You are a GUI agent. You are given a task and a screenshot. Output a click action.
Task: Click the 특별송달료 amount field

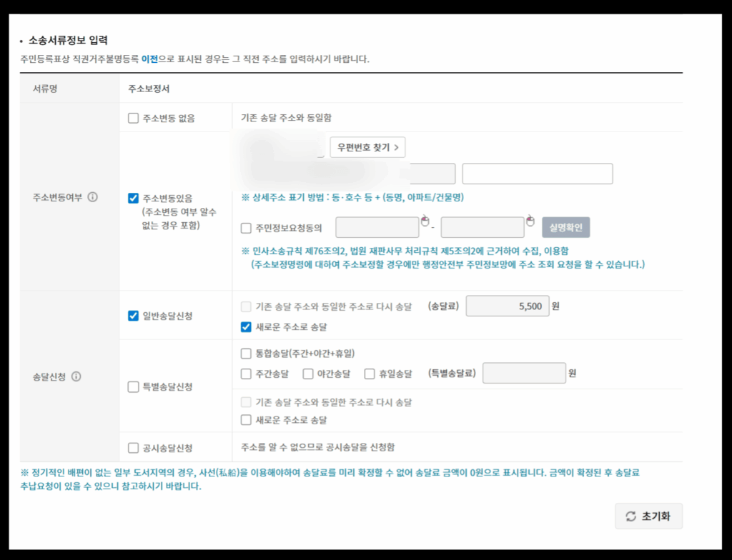[x=523, y=374]
